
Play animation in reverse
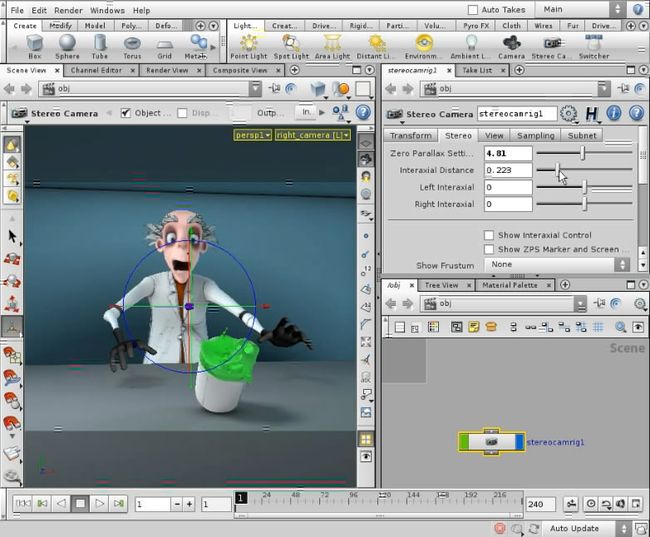(x=61, y=503)
